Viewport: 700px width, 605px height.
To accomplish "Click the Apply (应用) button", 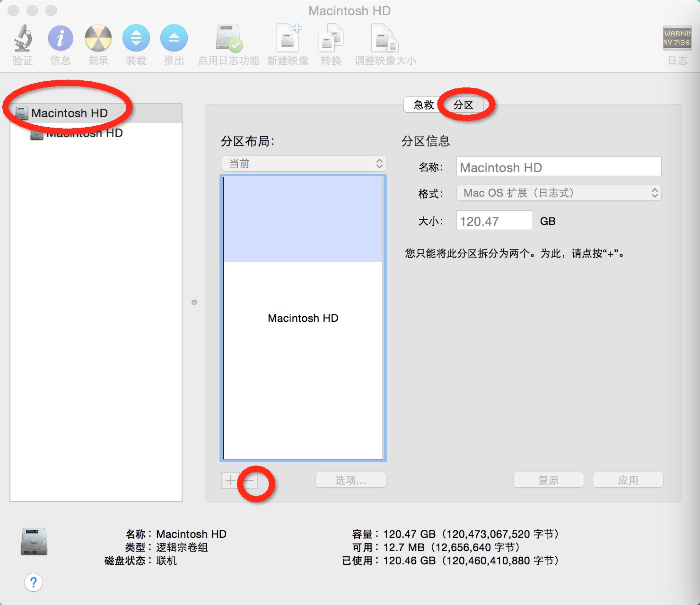I will pos(628,480).
